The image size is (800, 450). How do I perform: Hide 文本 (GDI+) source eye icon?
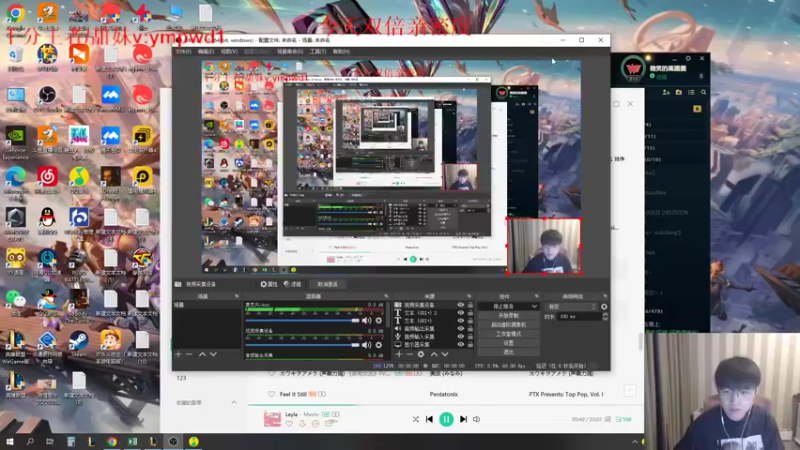click(x=461, y=321)
